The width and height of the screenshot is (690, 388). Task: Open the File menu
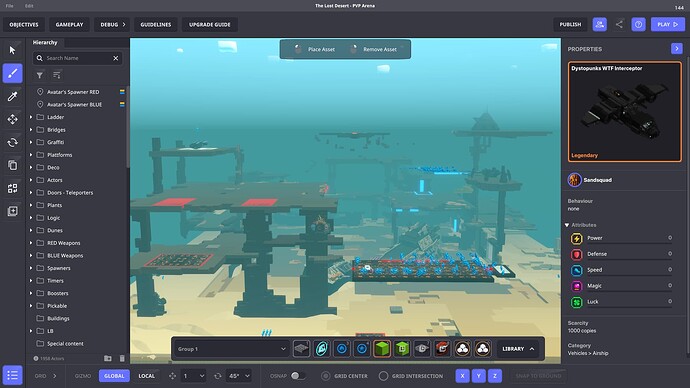pyautogui.click(x=10, y=6)
